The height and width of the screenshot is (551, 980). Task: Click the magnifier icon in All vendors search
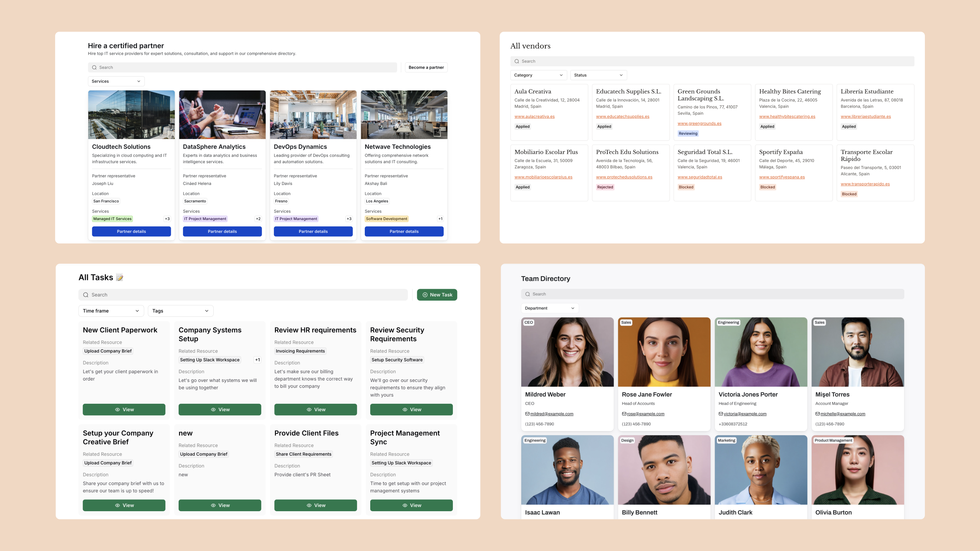(x=517, y=61)
